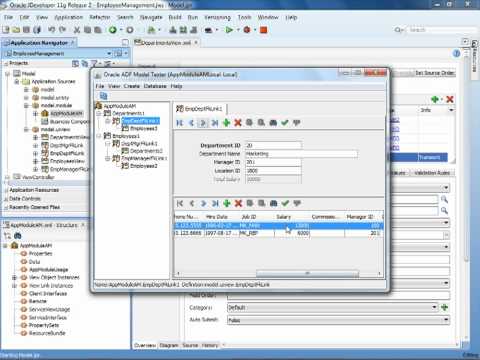Open JDeveloper Refactor menu
The image size is (480, 360).
[x=100, y=17]
